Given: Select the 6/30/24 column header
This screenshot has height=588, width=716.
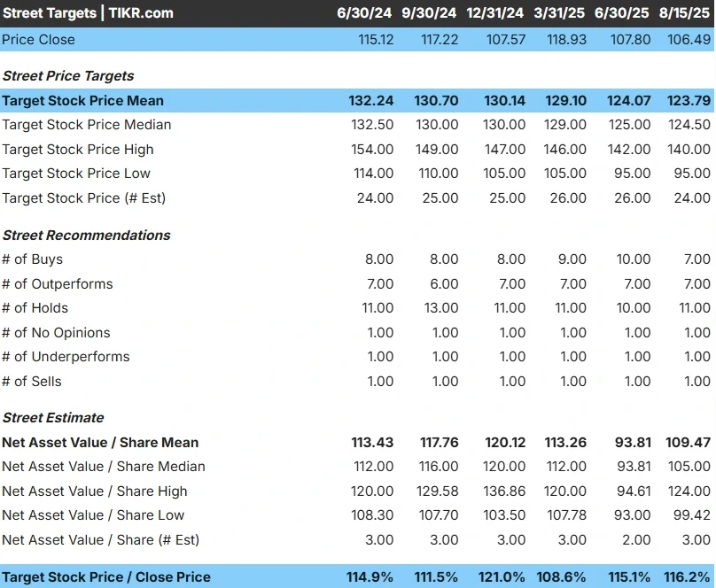Looking at the screenshot, I should pos(364,12).
